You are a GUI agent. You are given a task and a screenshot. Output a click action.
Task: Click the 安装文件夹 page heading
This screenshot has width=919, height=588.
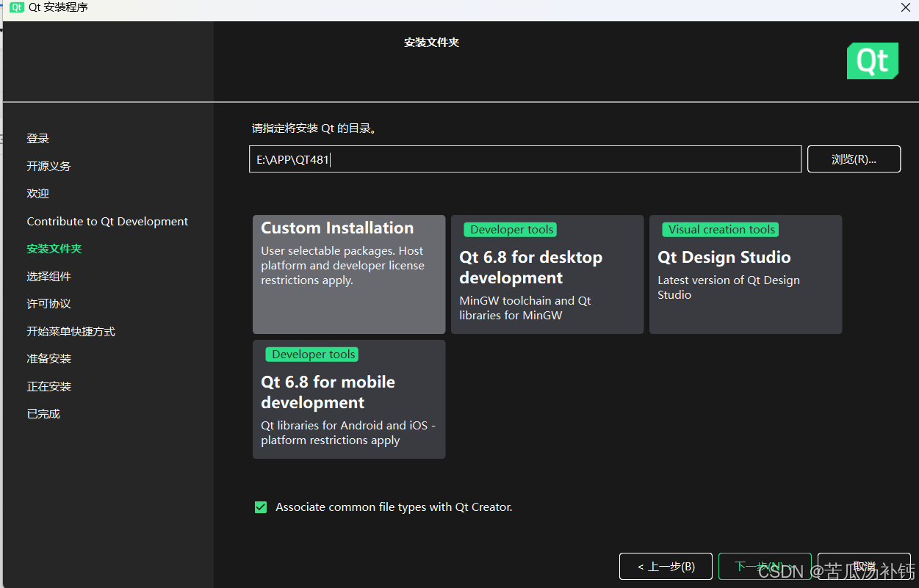(x=432, y=43)
